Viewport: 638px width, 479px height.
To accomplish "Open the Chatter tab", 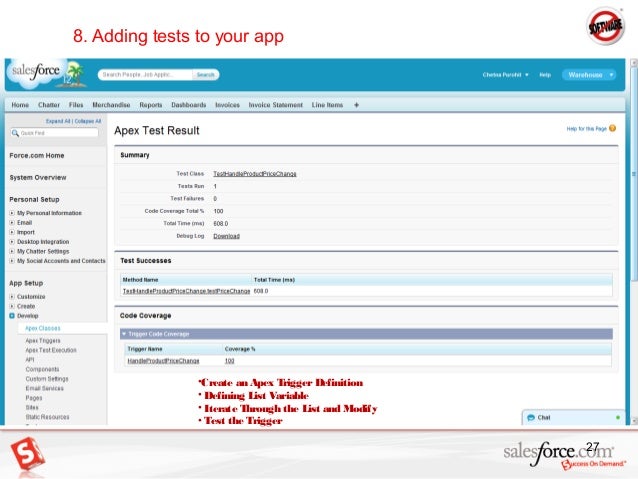I will 49,105.
